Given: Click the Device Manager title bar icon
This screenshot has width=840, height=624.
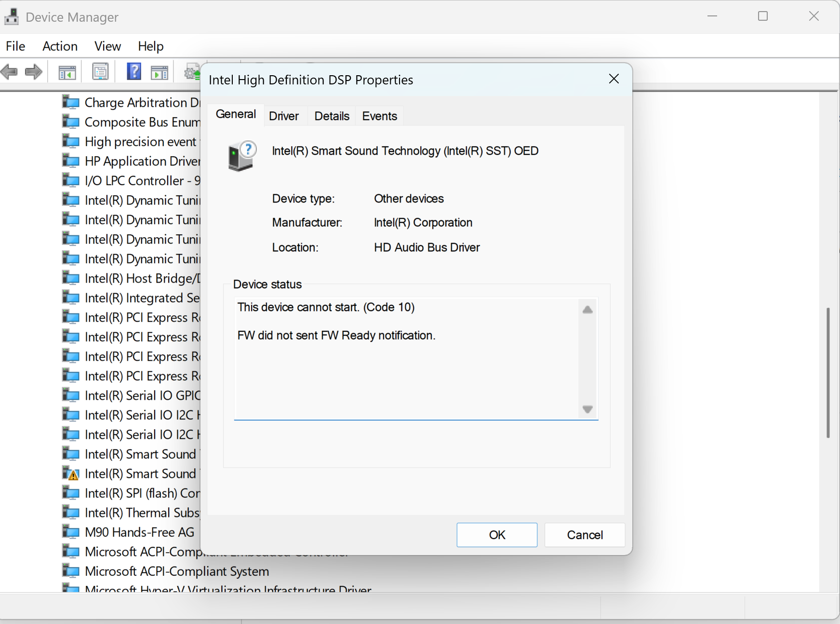Looking at the screenshot, I should pos(11,16).
